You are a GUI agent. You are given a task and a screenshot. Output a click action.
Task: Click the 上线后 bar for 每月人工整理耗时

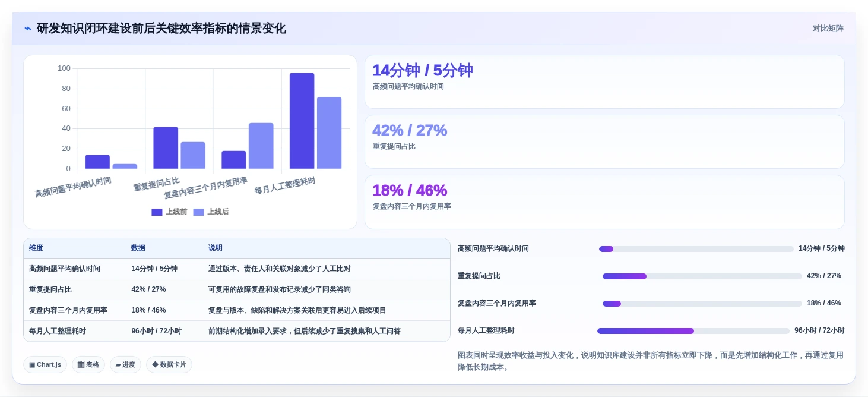pos(329,133)
